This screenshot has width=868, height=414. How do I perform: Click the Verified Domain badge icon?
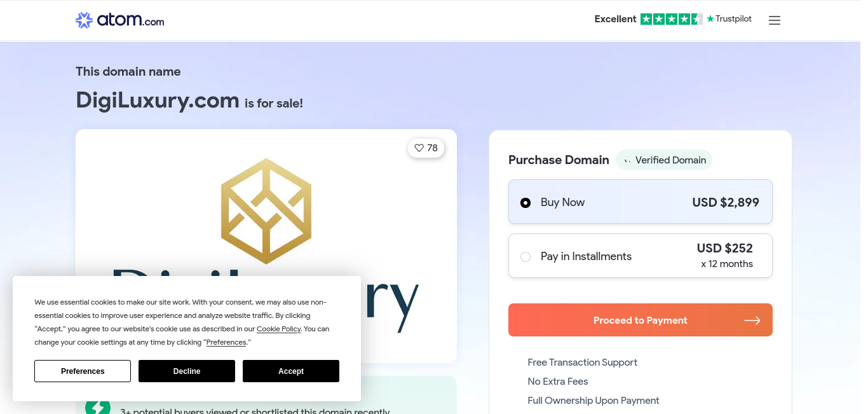click(x=627, y=160)
